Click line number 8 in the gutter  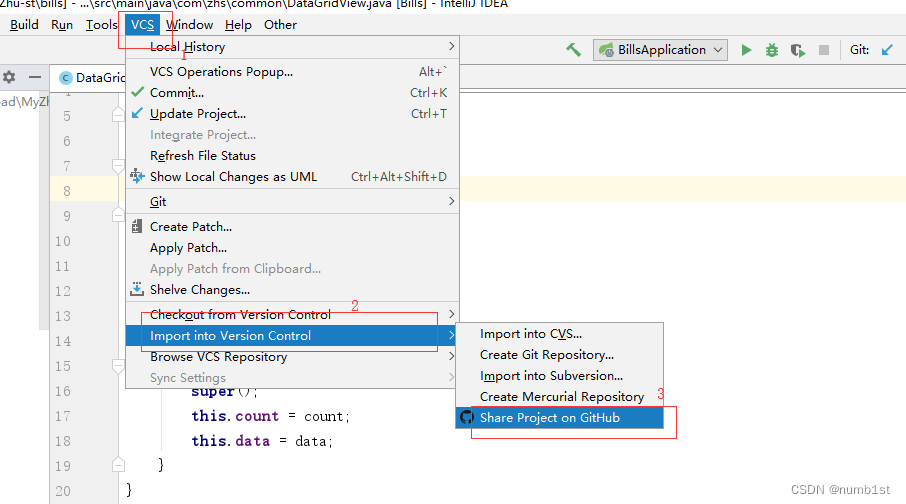click(x=67, y=191)
